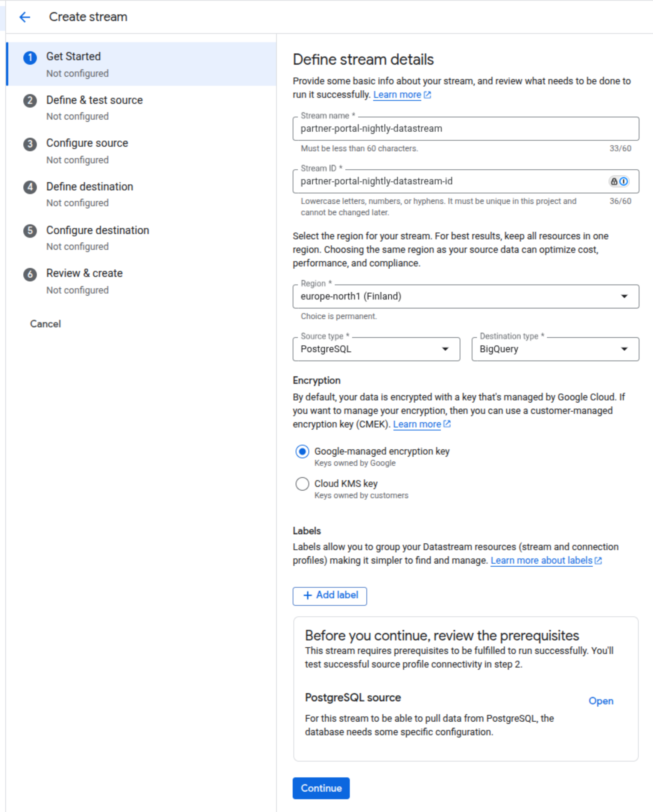Open the Region dropdown
This screenshot has width=653, height=812.
pyautogui.click(x=465, y=297)
